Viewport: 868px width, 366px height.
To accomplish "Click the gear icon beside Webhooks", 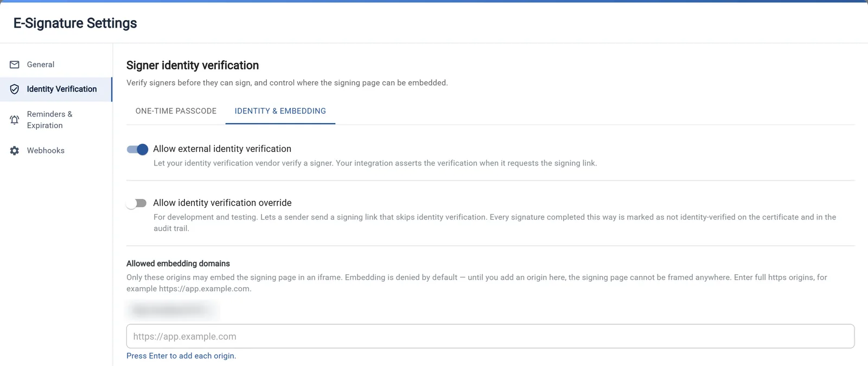I will [x=15, y=151].
